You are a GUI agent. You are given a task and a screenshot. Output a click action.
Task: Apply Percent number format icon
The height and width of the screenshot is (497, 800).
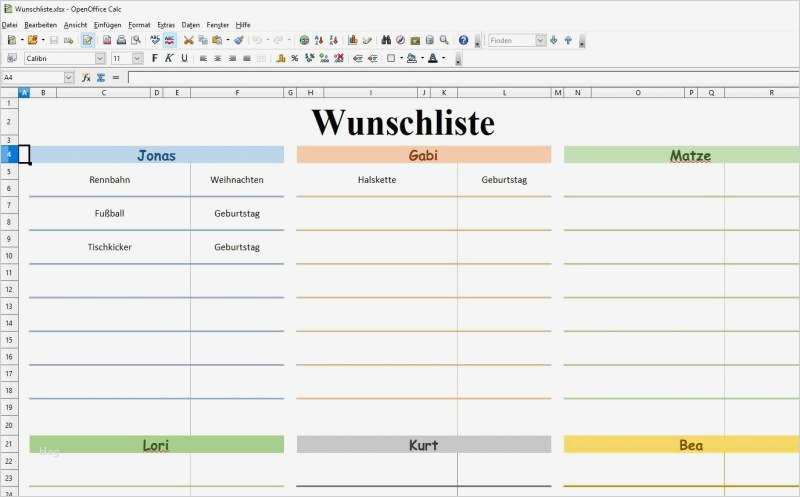[294, 58]
